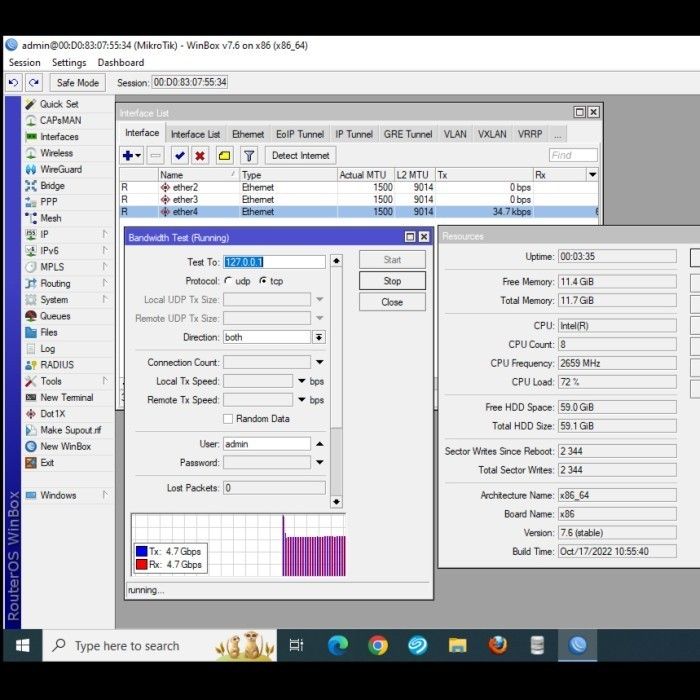
Task: Open Wireless sidebar item
Action: point(56,153)
